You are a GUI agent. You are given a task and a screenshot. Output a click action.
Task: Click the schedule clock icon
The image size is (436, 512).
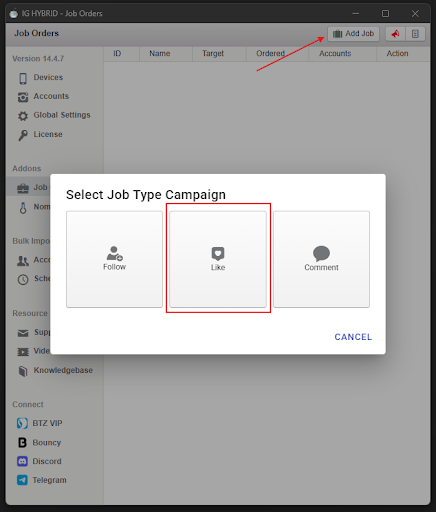click(23, 279)
